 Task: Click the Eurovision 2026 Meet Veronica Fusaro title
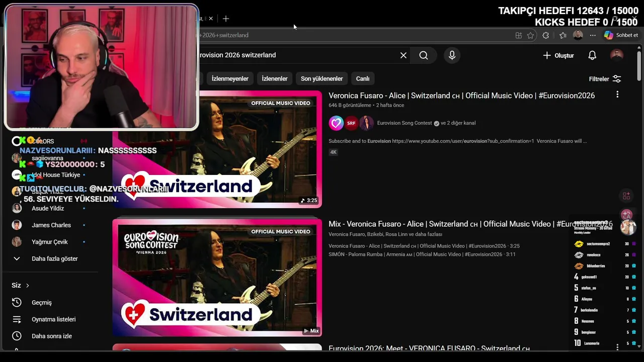click(x=429, y=348)
